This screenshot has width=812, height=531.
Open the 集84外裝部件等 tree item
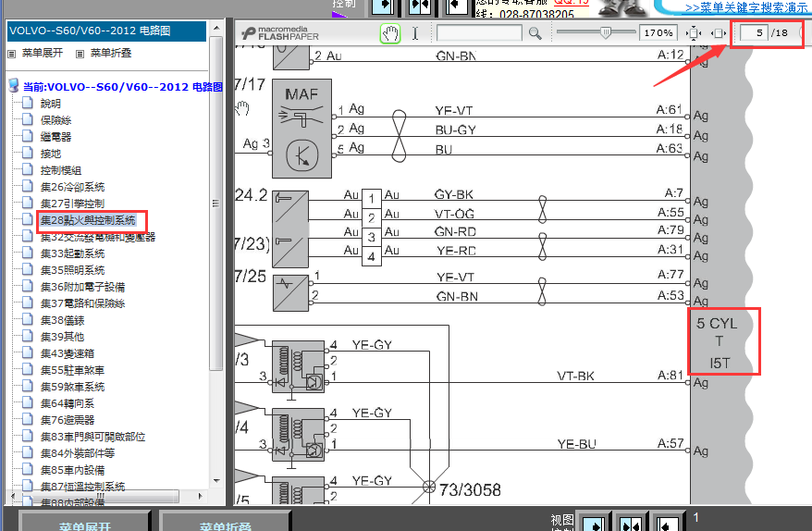click(x=78, y=453)
